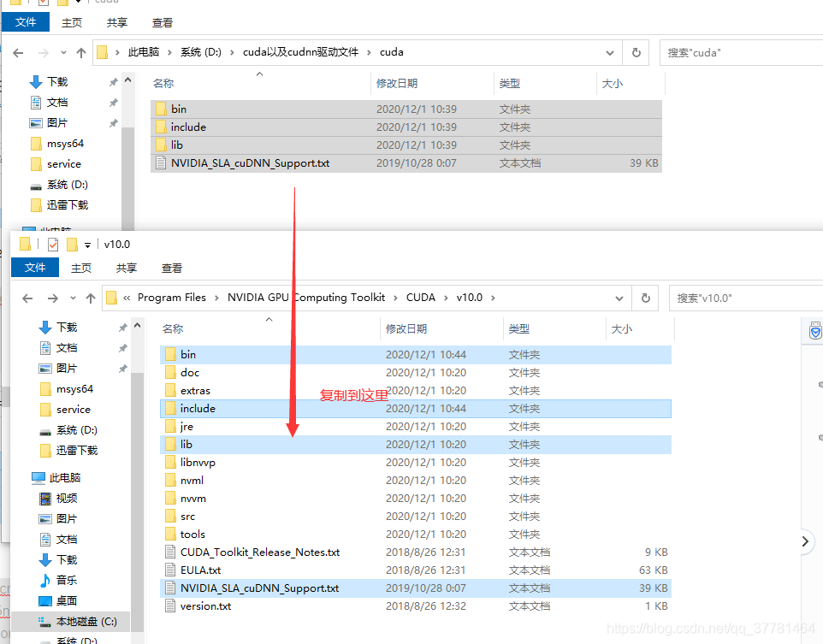The image size is (823, 644).
Task: Open 查看 tab in the cuda window
Action: tap(163, 22)
